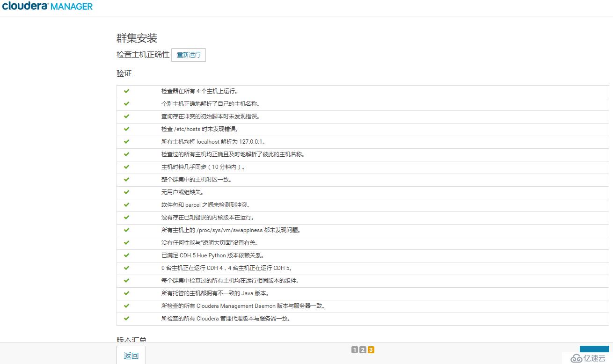Select wizard step 3 indicator
Image resolution: width=613 pixels, height=364 pixels.
click(x=371, y=349)
